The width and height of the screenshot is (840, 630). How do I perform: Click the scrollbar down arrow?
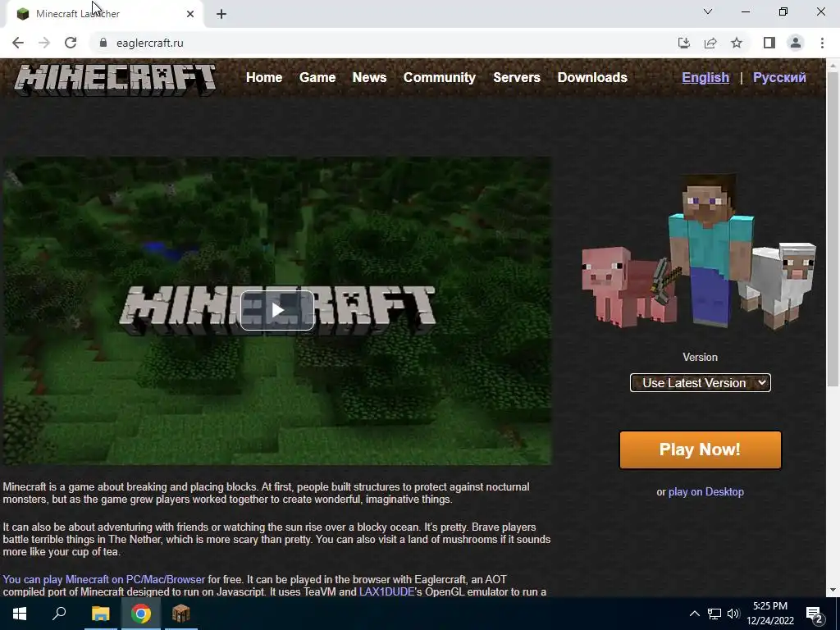833,590
